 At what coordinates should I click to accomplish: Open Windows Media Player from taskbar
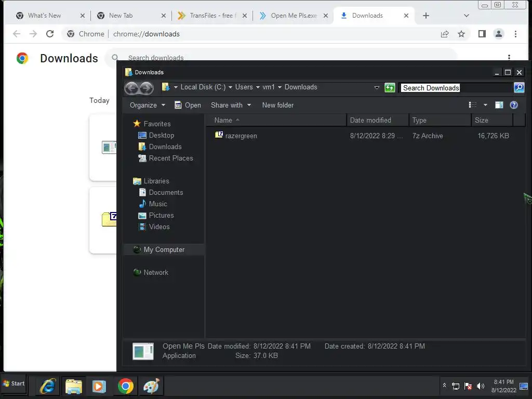coord(99,387)
